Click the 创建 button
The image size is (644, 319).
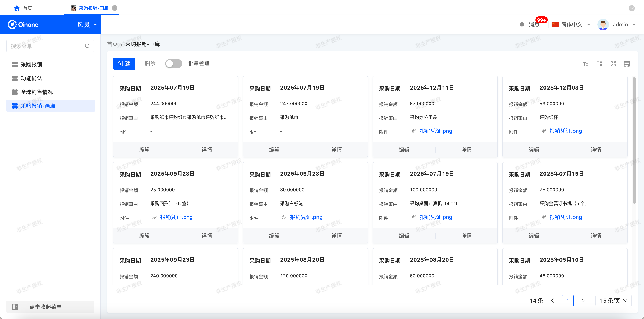pos(124,64)
